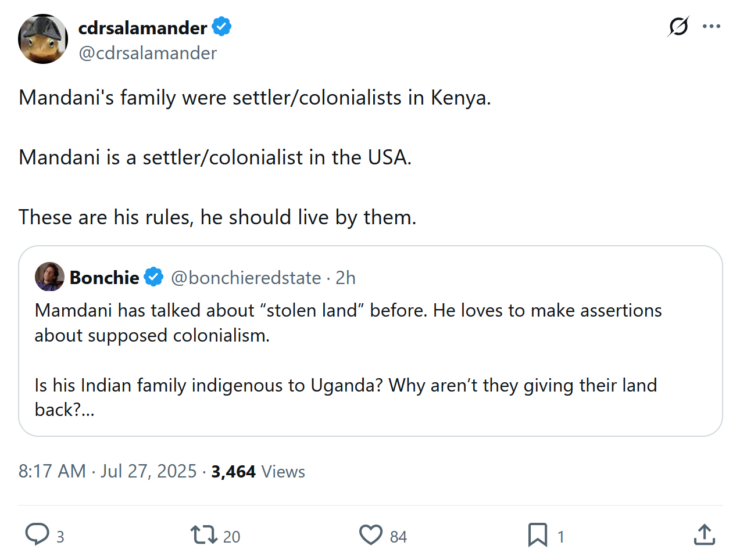Click the Bonchie display name
Viewport: 740px width, 560px height.
click(104, 278)
